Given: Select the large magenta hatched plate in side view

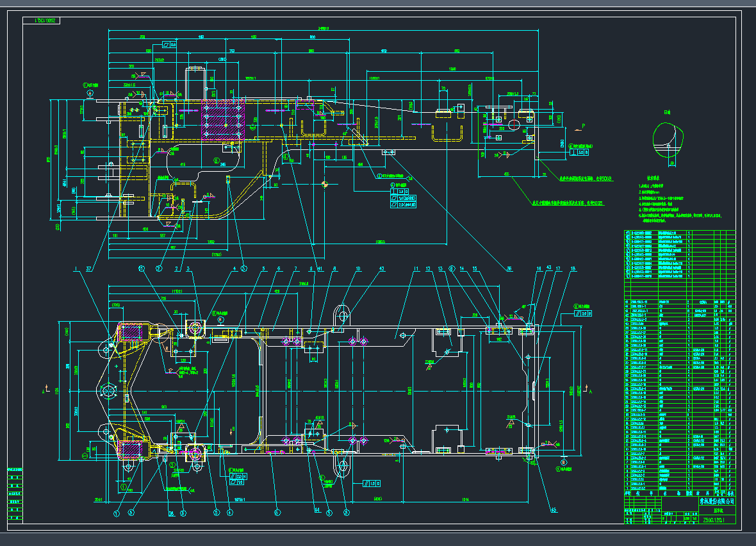Looking at the screenshot, I should (221, 118).
